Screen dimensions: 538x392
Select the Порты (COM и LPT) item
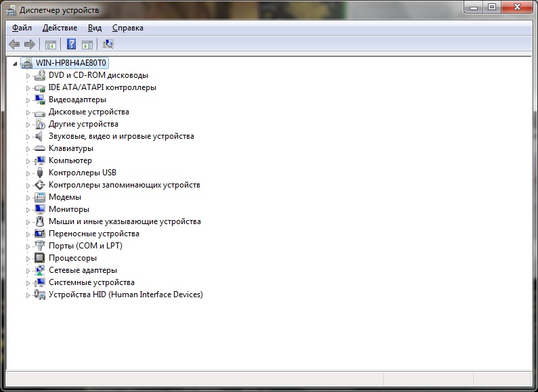point(85,246)
